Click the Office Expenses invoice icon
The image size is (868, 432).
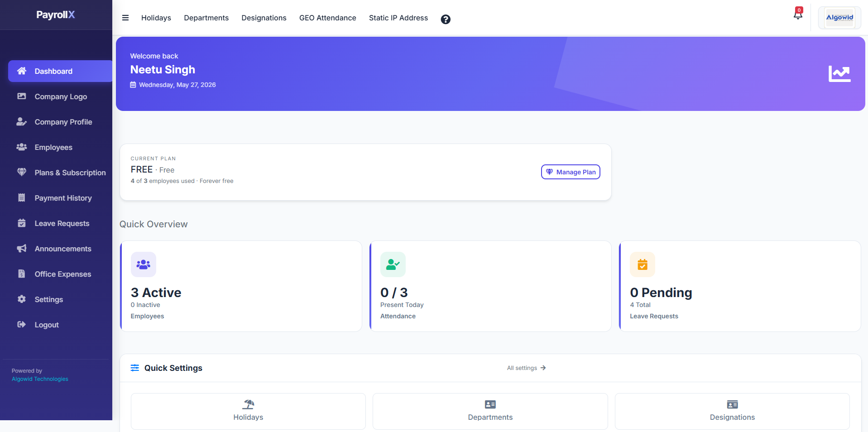[x=22, y=274]
